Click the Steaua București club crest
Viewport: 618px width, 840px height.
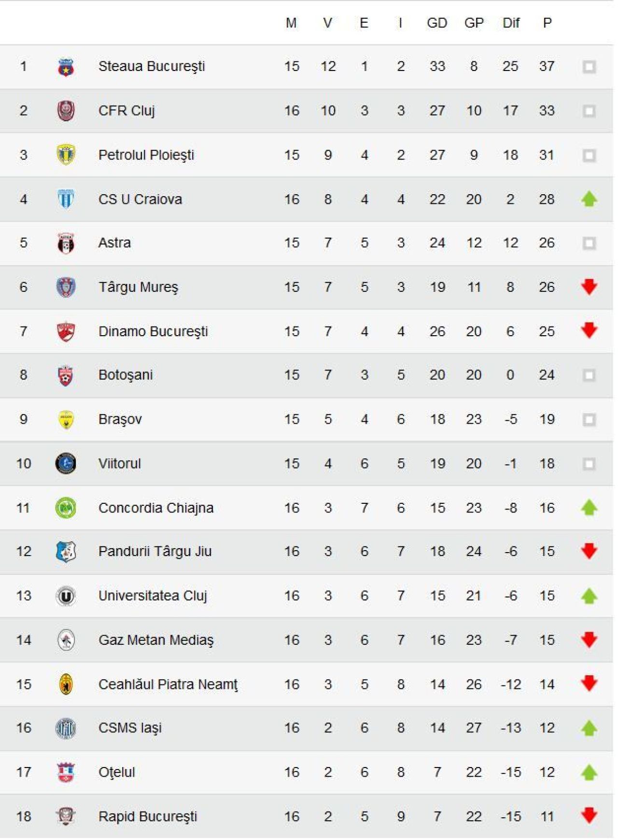66,67
